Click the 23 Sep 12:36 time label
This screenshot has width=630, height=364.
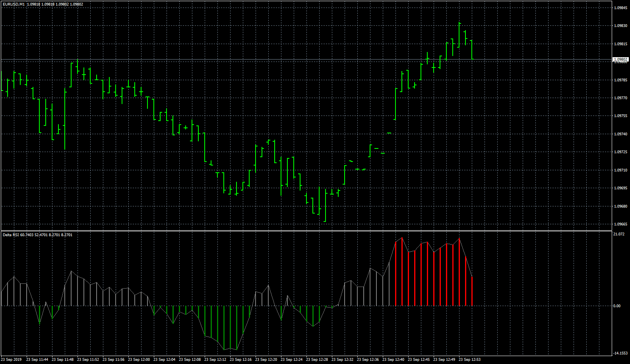coord(368,360)
